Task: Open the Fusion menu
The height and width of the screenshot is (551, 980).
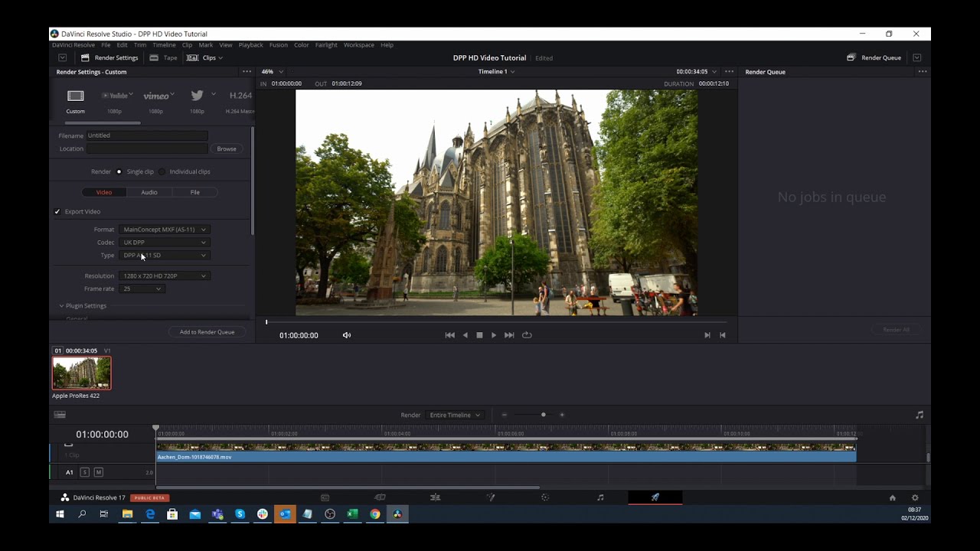Action: click(279, 45)
